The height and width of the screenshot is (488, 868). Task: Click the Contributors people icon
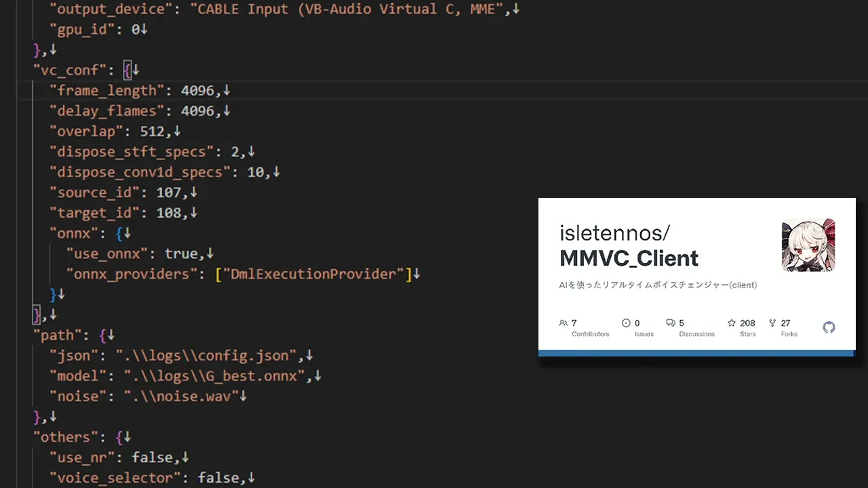pyautogui.click(x=563, y=323)
